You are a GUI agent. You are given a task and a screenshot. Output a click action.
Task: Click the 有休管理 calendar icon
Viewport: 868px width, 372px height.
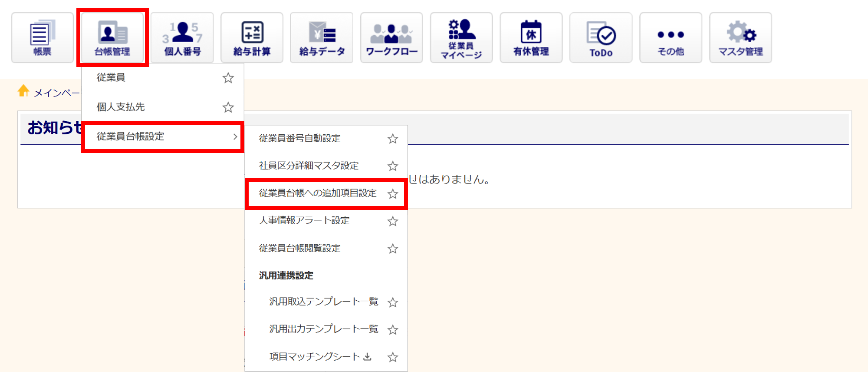point(531,38)
